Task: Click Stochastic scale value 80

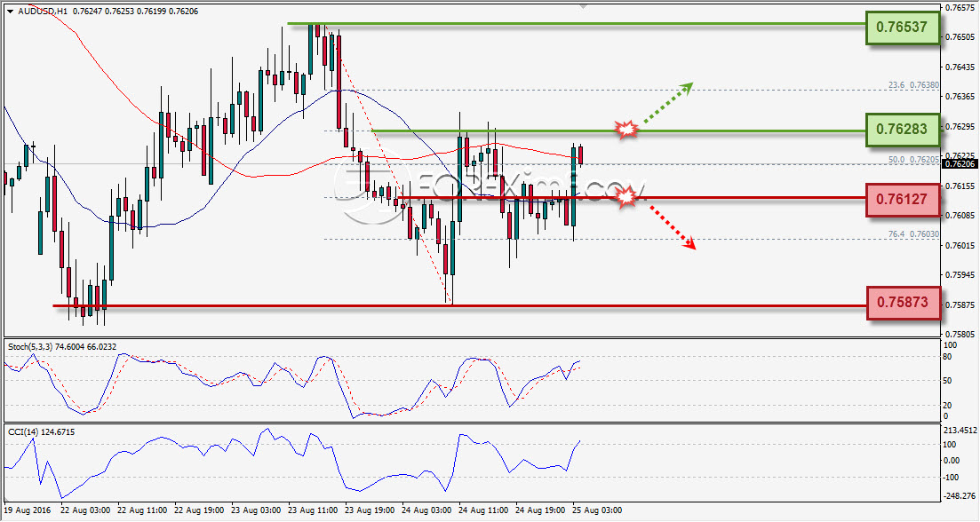Action: pyautogui.click(x=947, y=357)
